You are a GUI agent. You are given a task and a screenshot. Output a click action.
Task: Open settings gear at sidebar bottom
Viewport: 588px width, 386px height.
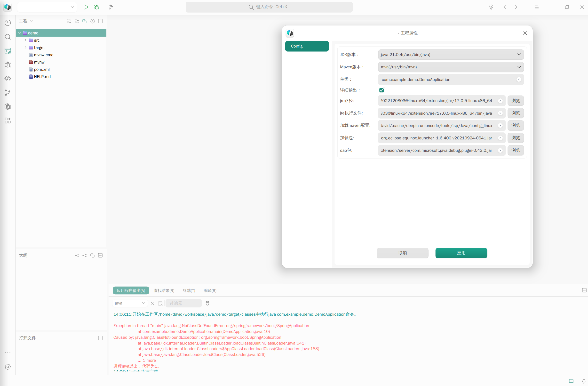pyautogui.click(x=8, y=367)
